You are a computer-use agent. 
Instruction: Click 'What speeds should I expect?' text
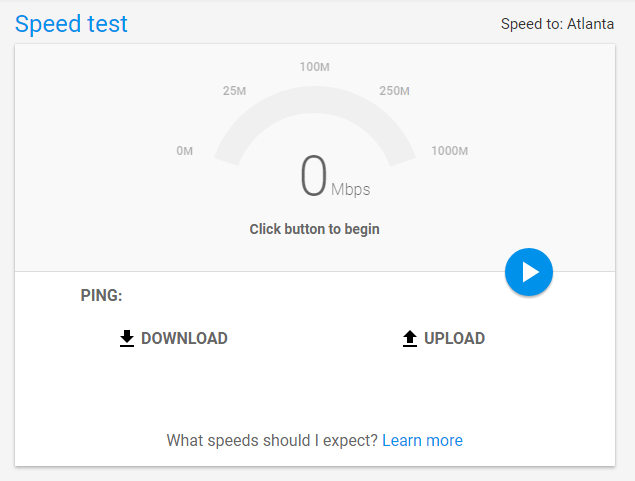click(x=272, y=440)
